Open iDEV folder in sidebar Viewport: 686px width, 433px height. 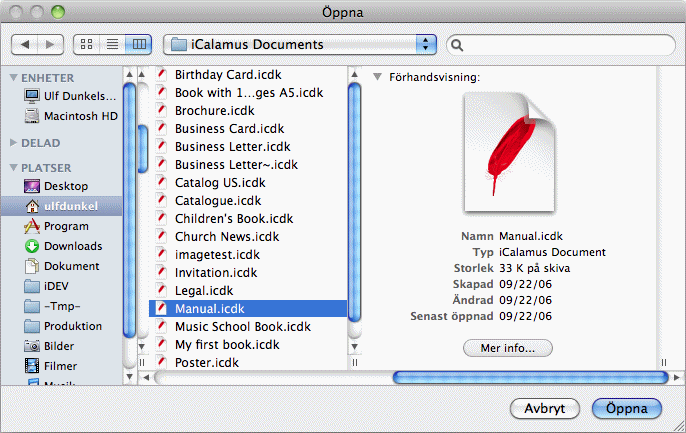(x=61, y=286)
